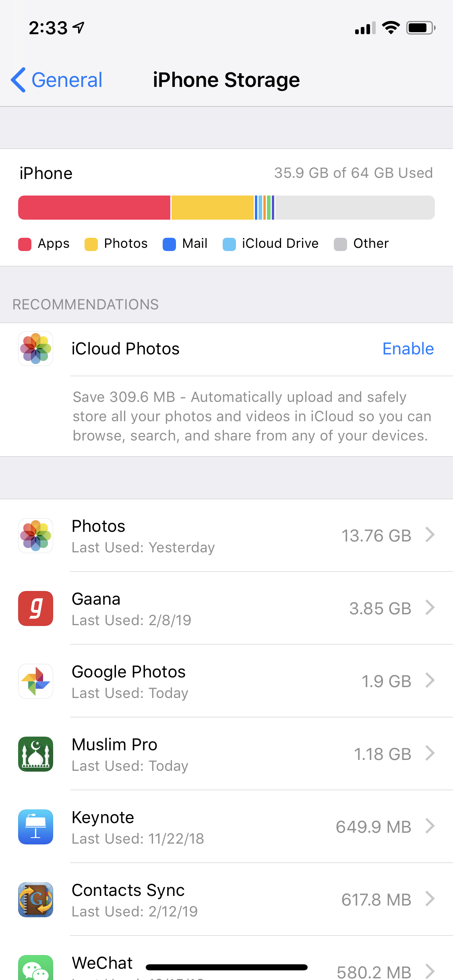The height and width of the screenshot is (980, 453).
Task: Expand Gaana storage details chevron
Action: 430,608
